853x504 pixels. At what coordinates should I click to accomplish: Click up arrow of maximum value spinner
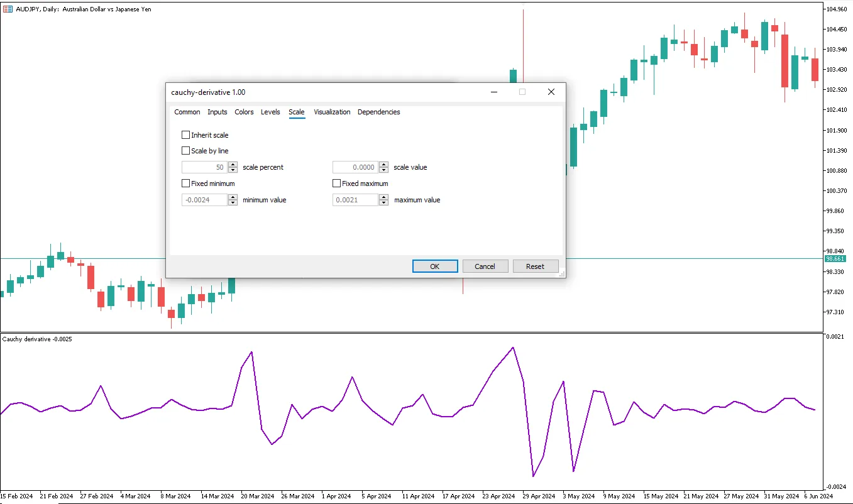pyautogui.click(x=384, y=197)
